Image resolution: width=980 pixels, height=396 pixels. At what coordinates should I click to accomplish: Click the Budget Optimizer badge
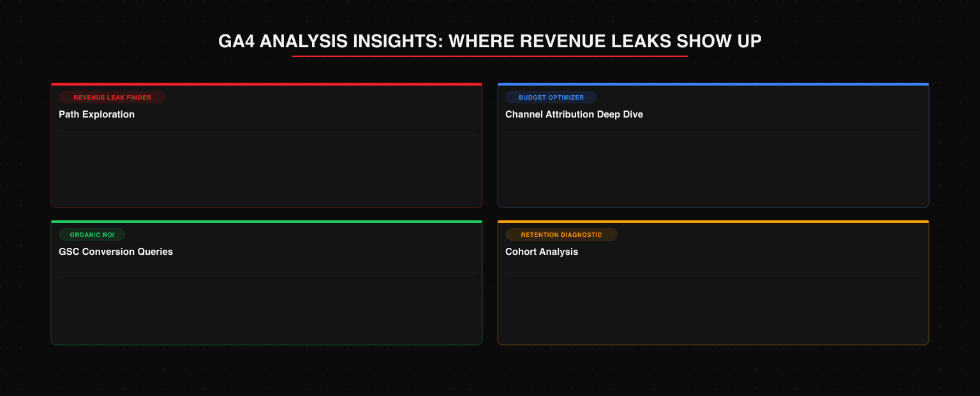pyautogui.click(x=551, y=97)
